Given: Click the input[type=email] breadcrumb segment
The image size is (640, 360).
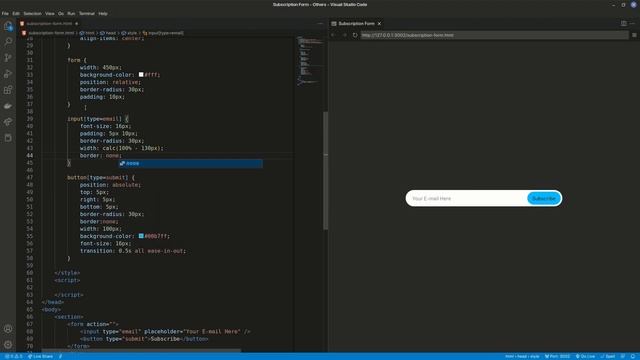Looking at the screenshot, I should pyautogui.click(x=163, y=33).
